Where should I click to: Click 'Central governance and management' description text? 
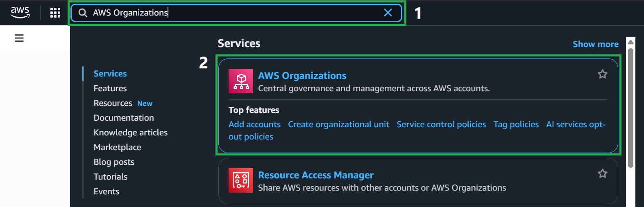point(374,88)
